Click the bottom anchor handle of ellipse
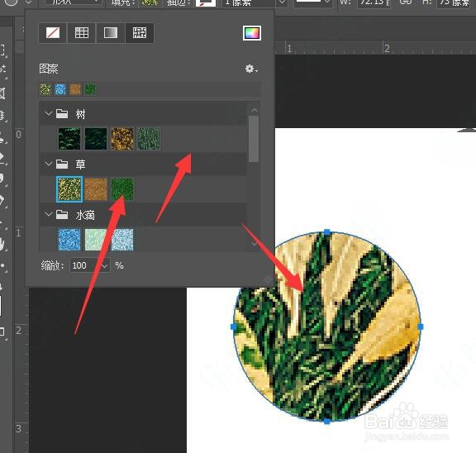476x453 pixels. [x=327, y=421]
